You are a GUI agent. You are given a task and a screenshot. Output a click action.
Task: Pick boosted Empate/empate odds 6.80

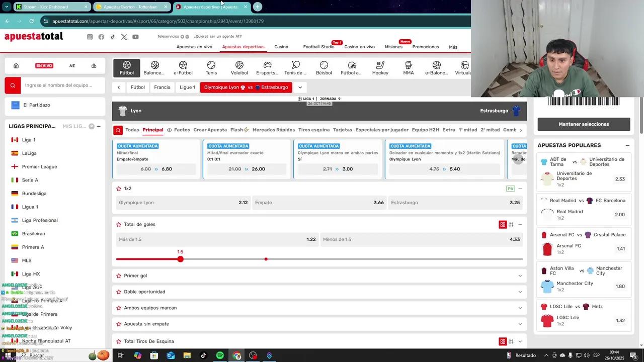click(x=156, y=169)
